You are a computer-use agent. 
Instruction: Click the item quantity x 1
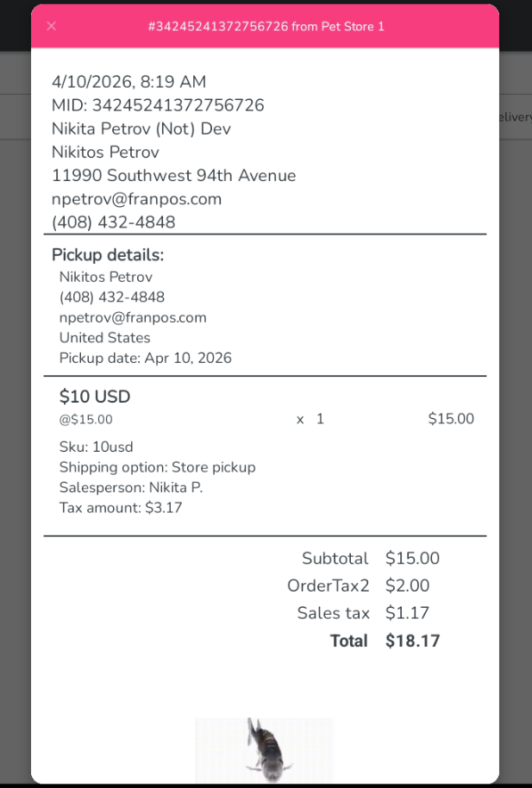[310, 419]
